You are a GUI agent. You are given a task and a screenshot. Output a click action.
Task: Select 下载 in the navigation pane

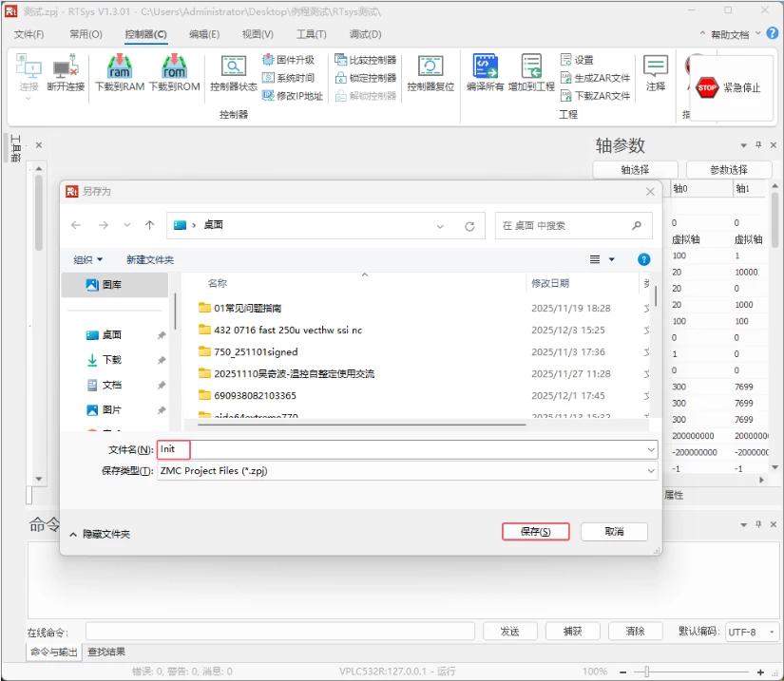pyautogui.click(x=111, y=360)
